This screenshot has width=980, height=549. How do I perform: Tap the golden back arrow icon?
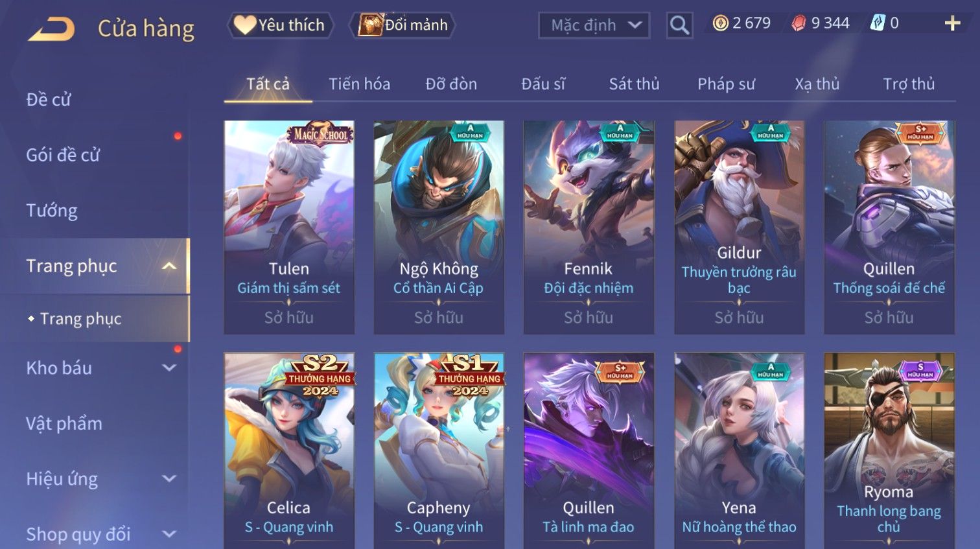click(52, 29)
